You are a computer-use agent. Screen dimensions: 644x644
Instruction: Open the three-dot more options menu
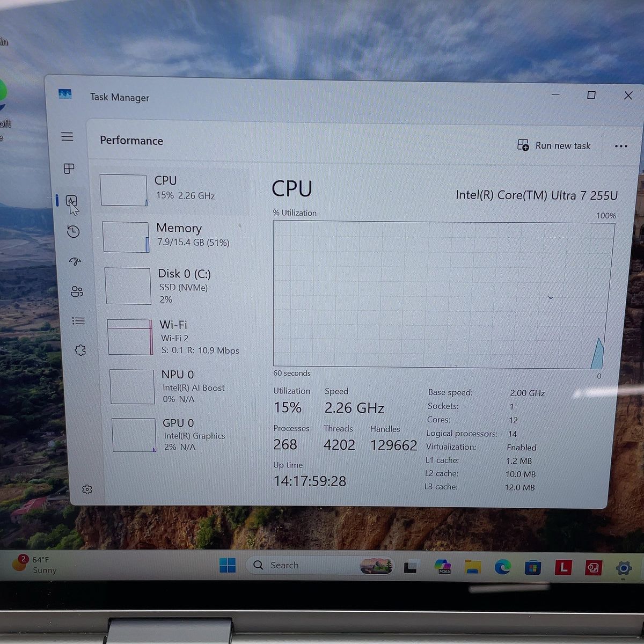click(x=621, y=146)
